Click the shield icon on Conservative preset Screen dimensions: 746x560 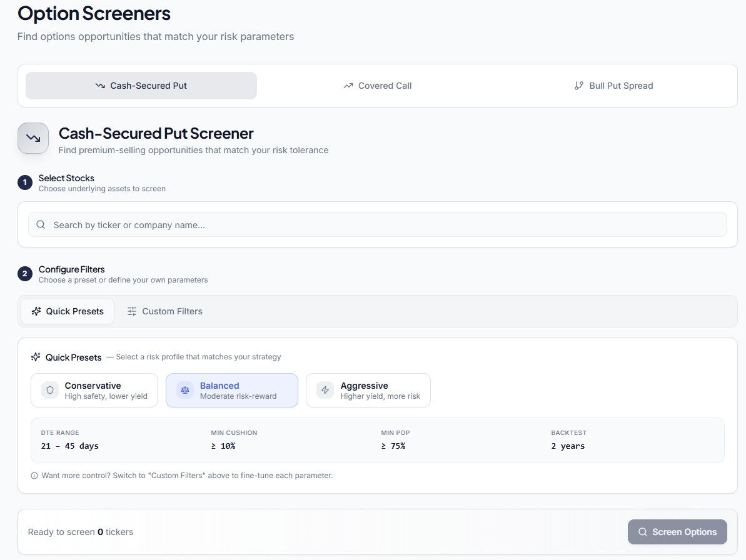(50, 390)
